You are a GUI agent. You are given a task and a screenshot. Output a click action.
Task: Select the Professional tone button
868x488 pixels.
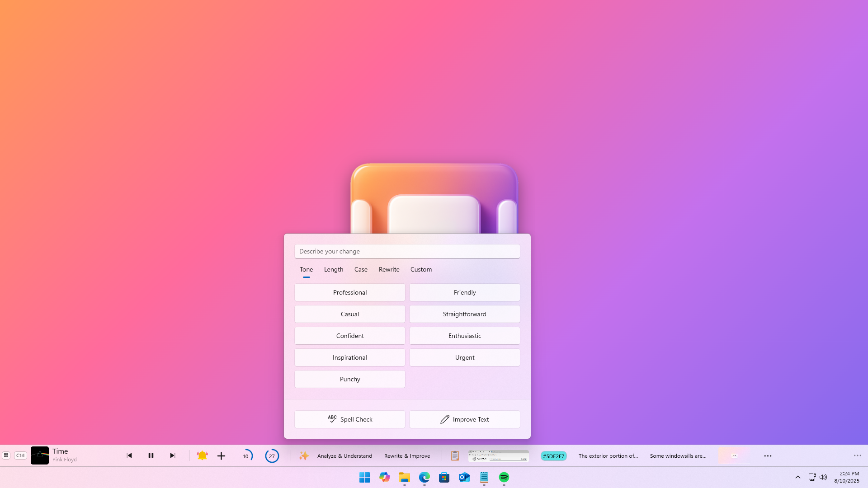tap(349, 292)
